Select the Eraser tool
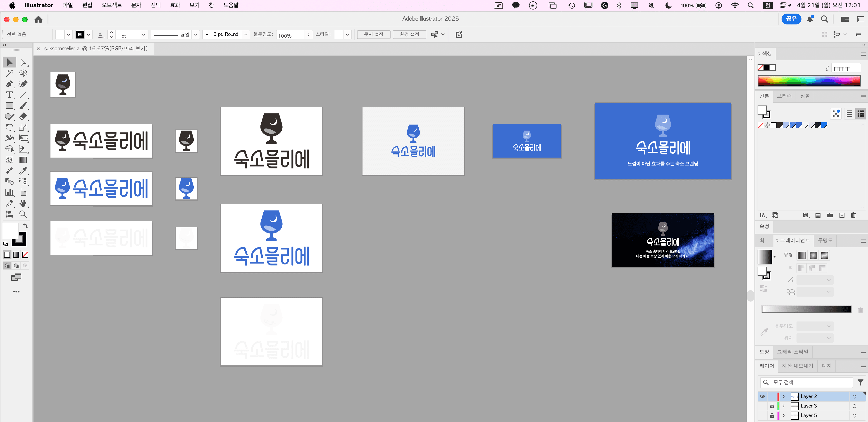Screen dimensions: 868x422 pos(23,116)
